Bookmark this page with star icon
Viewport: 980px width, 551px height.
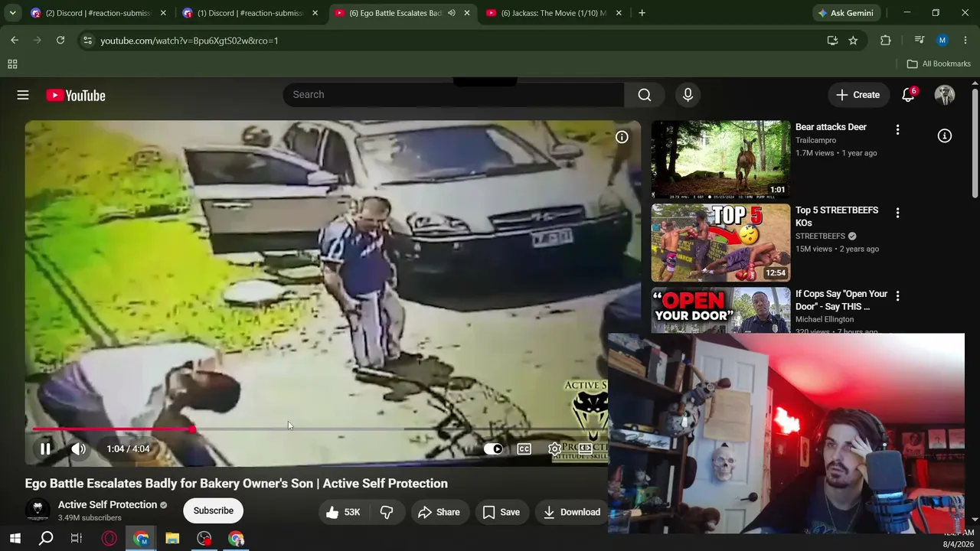coord(853,41)
